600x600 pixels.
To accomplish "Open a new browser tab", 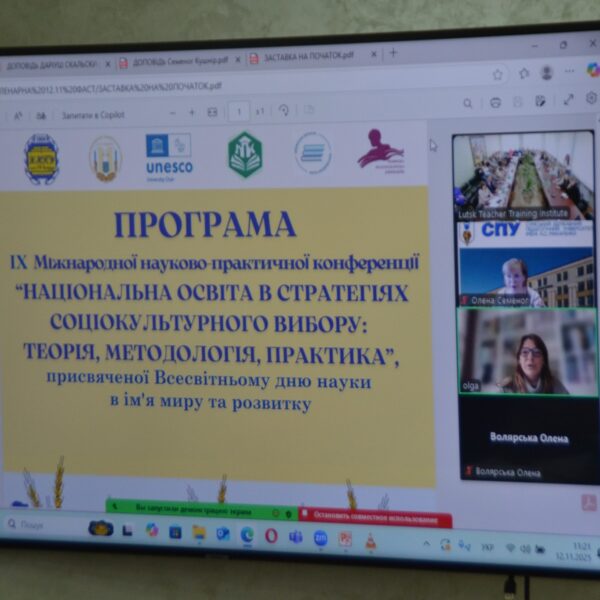I will 393,53.
